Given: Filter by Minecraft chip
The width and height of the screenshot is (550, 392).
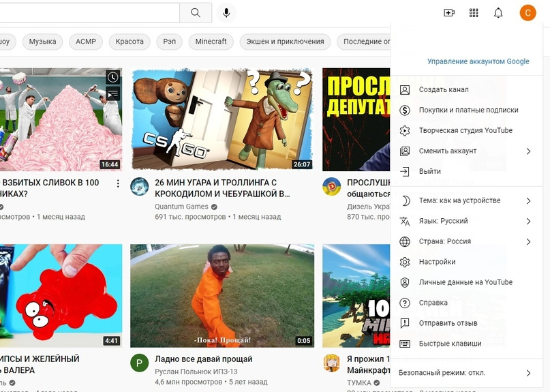Looking at the screenshot, I should pos(211,42).
